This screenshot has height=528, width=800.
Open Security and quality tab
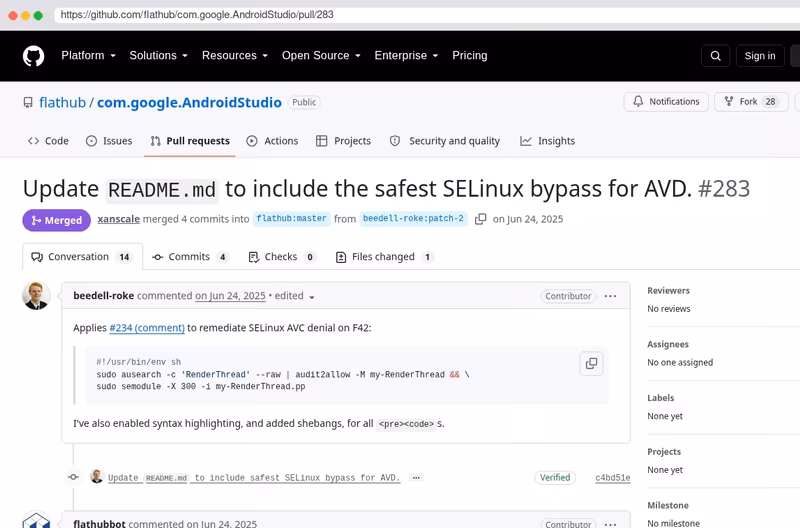[x=444, y=141]
